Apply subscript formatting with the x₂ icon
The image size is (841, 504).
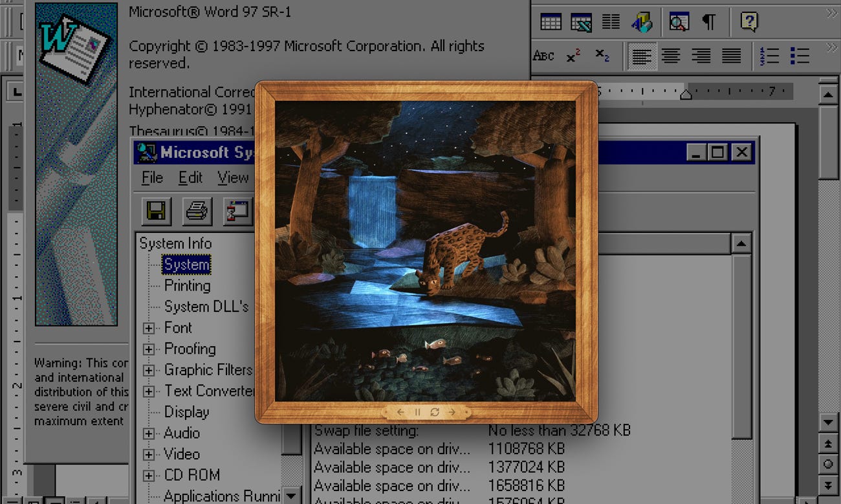[x=602, y=56]
